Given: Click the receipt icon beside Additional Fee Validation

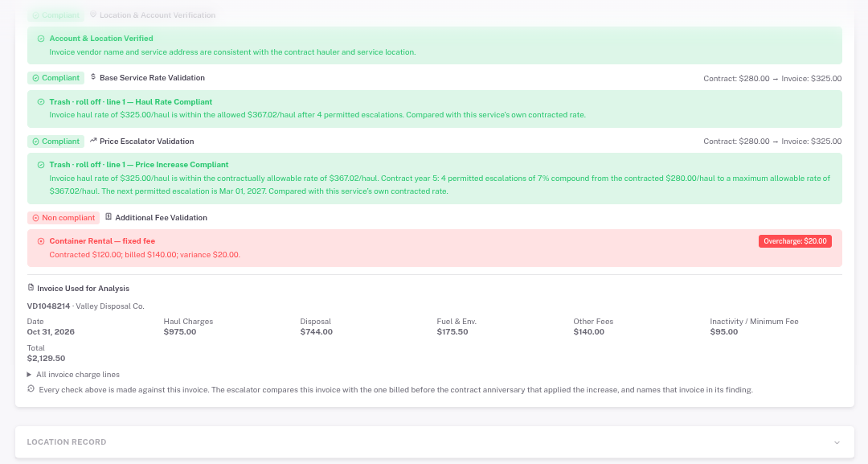Looking at the screenshot, I should tap(108, 217).
